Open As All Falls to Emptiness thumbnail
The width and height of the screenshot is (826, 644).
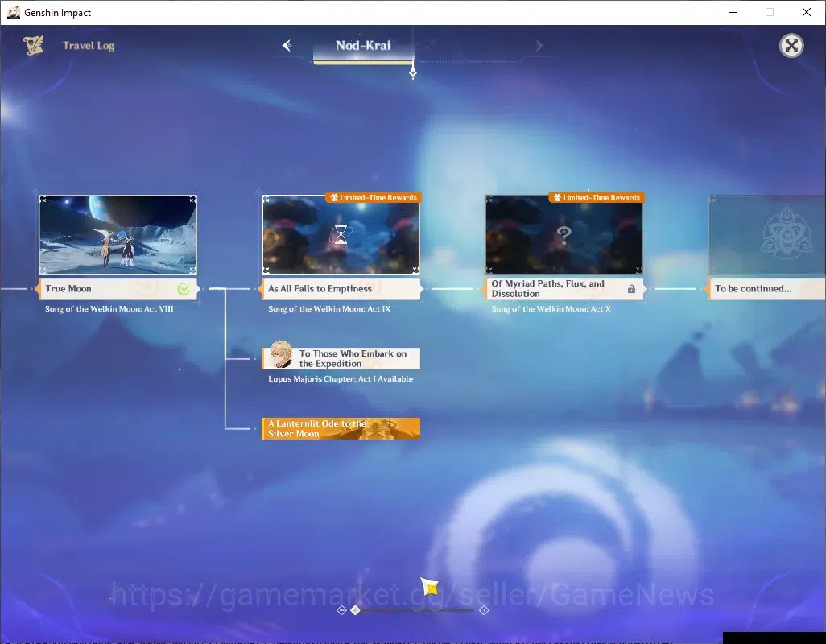pyautogui.click(x=341, y=235)
